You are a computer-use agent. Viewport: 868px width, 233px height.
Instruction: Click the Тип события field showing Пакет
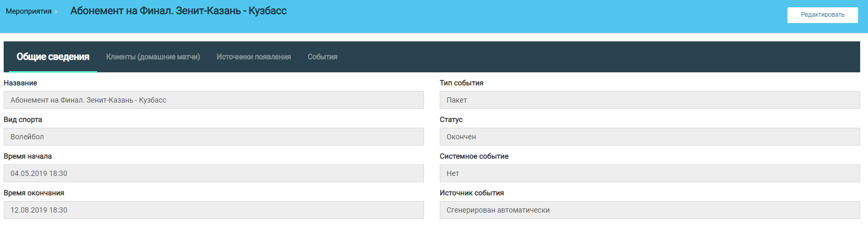tap(649, 100)
